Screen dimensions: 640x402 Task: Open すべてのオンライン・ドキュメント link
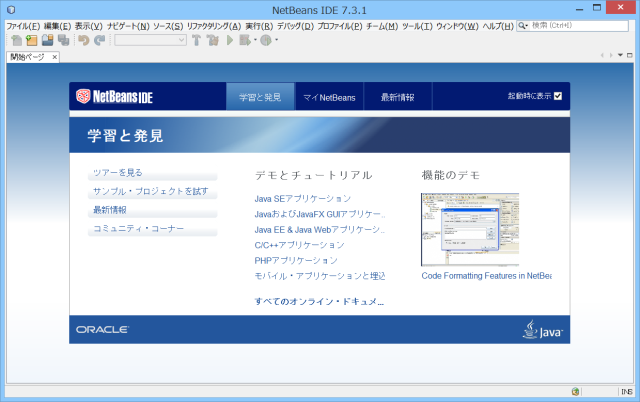click(x=319, y=302)
